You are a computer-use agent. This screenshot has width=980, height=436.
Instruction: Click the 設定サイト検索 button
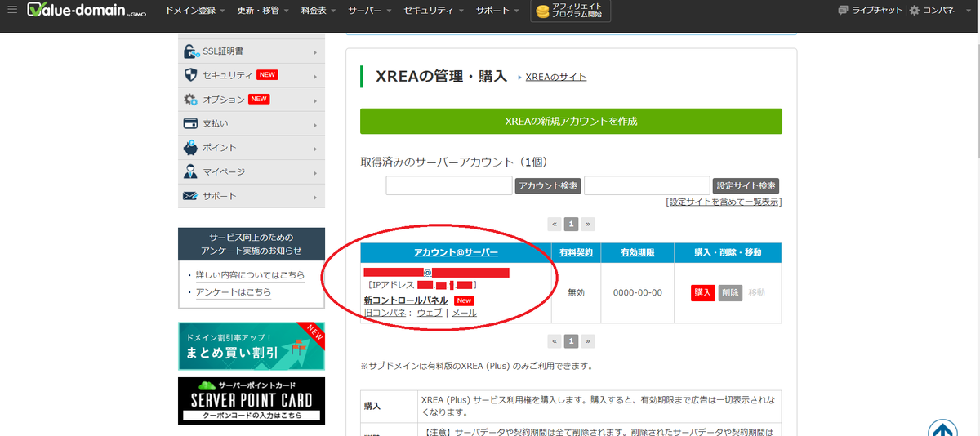click(746, 186)
